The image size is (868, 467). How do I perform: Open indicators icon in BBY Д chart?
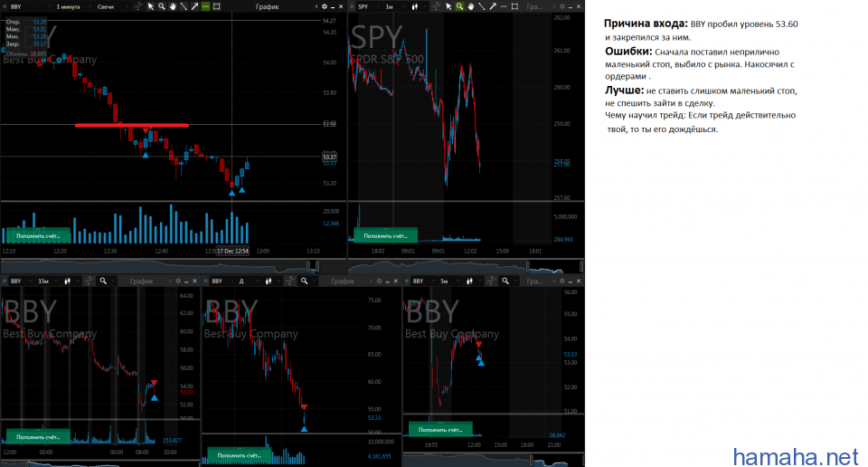(289, 281)
